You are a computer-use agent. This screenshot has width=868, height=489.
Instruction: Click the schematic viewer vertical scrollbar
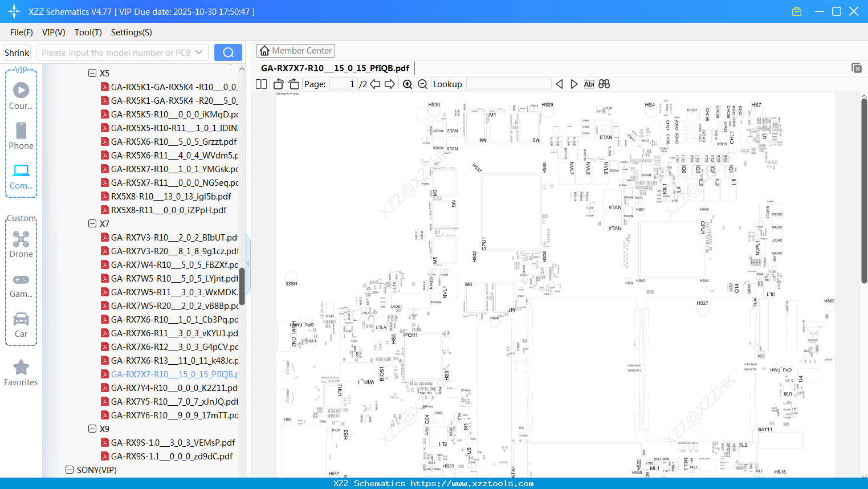[864, 191]
